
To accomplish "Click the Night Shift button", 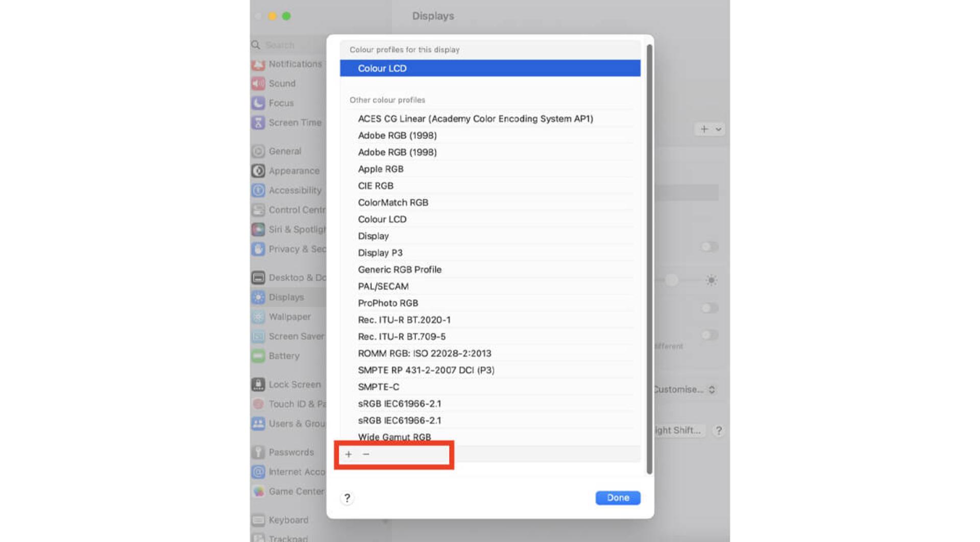I will tap(679, 431).
